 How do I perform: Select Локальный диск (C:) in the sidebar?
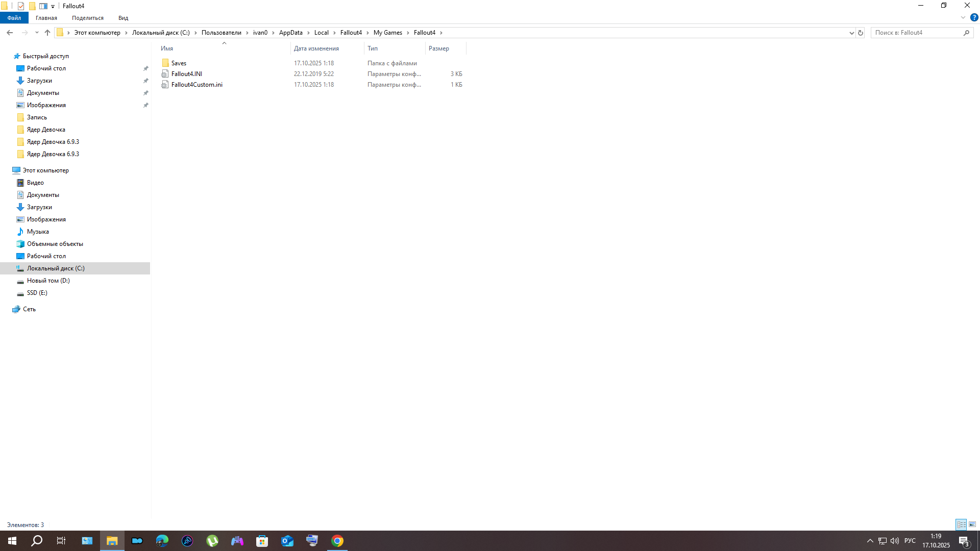56,268
